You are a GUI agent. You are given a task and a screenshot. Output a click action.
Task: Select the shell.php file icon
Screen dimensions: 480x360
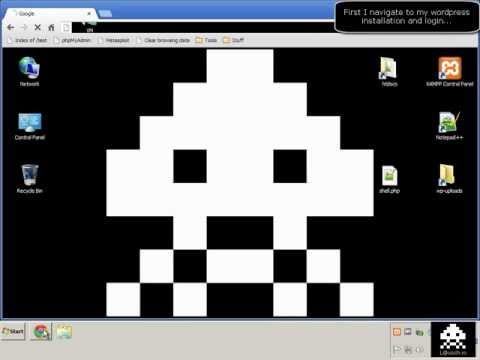pos(389,179)
